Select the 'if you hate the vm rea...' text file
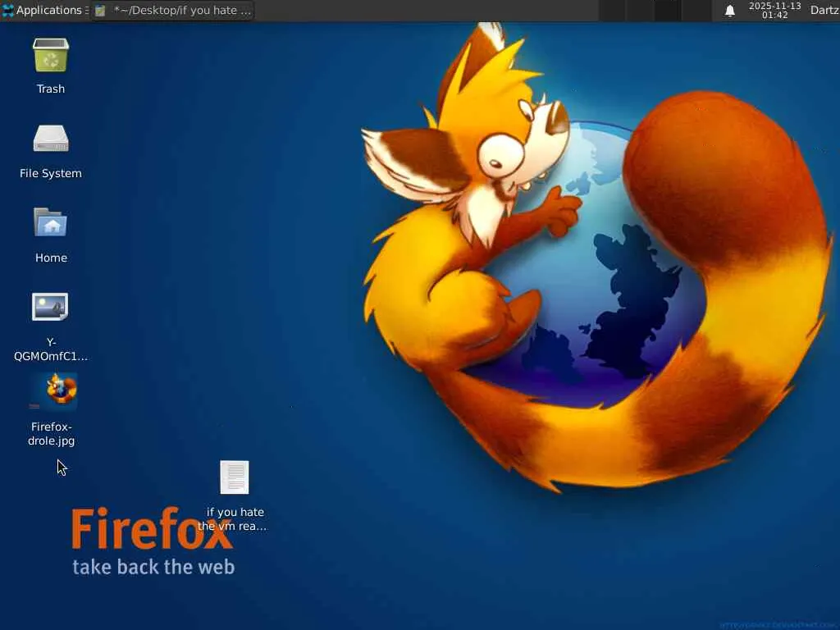This screenshot has height=630, width=840. click(x=234, y=477)
